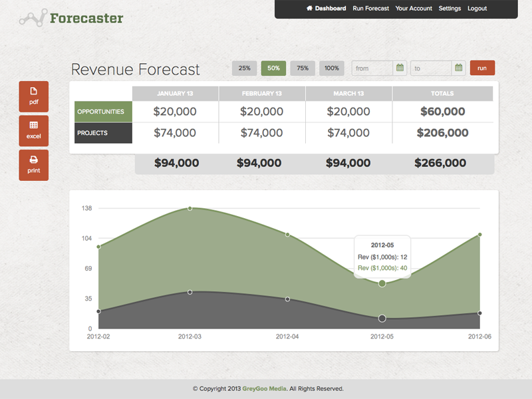The image size is (532, 399).
Task: Click the $60,000 opportunities total
Action: click(442, 112)
